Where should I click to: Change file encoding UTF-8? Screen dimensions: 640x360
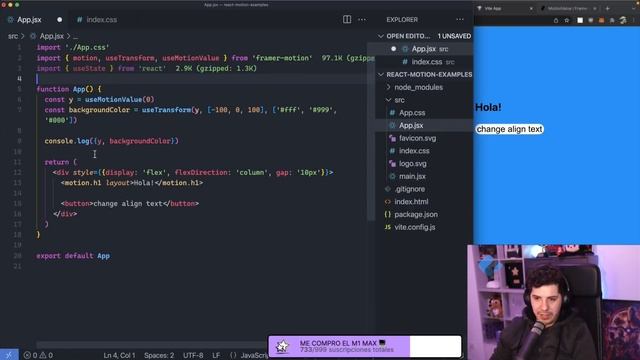[193, 355]
